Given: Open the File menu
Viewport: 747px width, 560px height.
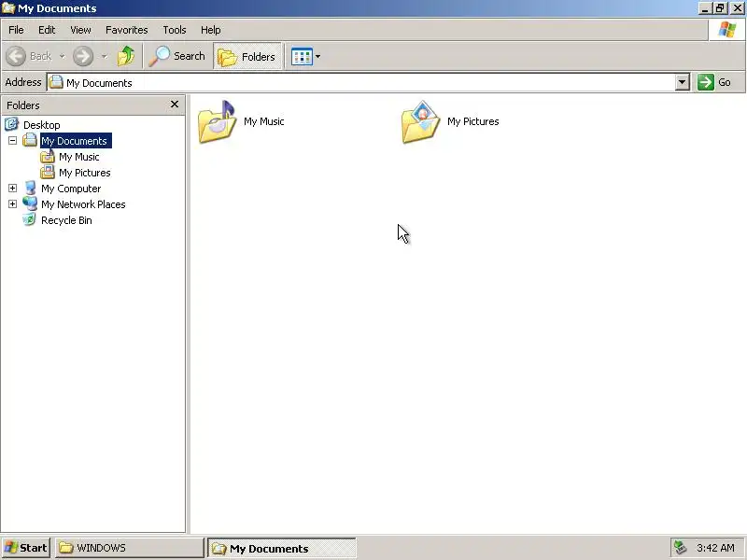Looking at the screenshot, I should (16, 30).
